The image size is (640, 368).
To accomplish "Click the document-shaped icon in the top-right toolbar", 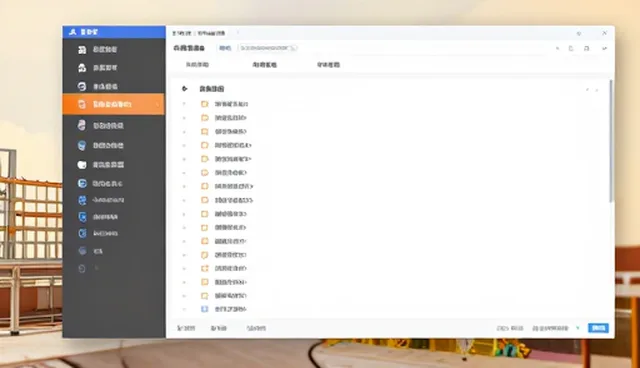I will [x=571, y=48].
